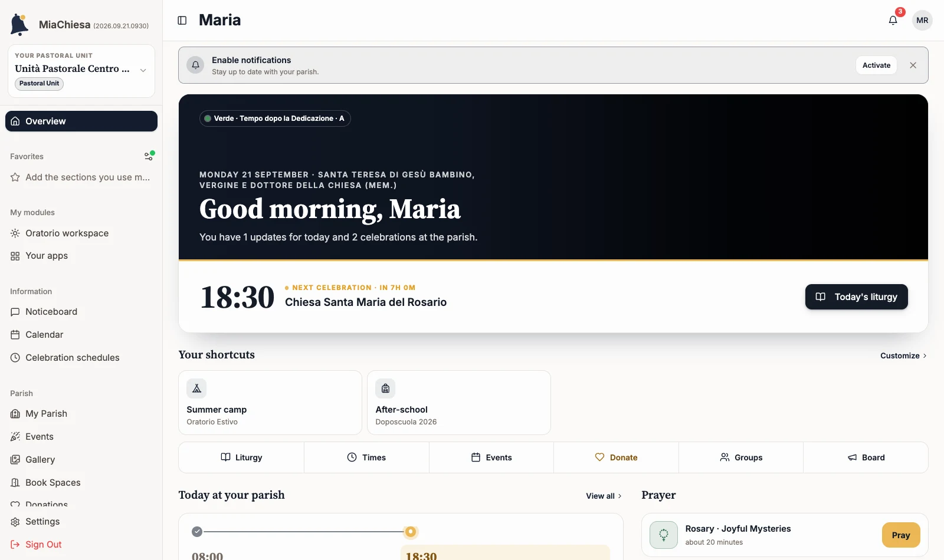The width and height of the screenshot is (944, 560).
Task: Click the Rosary prayer icon
Action: point(664,535)
